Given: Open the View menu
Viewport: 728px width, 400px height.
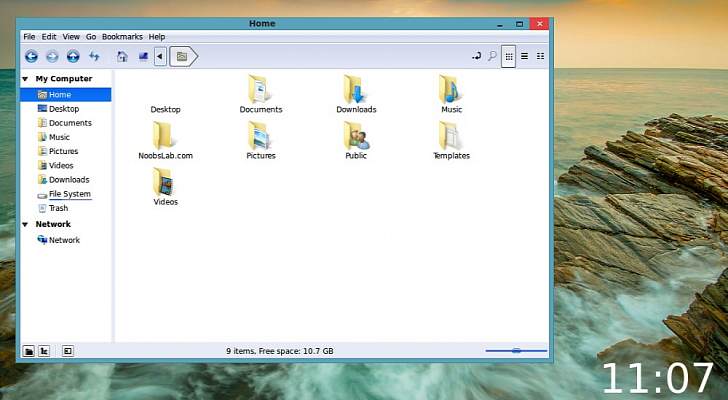Looking at the screenshot, I should click(72, 37).
